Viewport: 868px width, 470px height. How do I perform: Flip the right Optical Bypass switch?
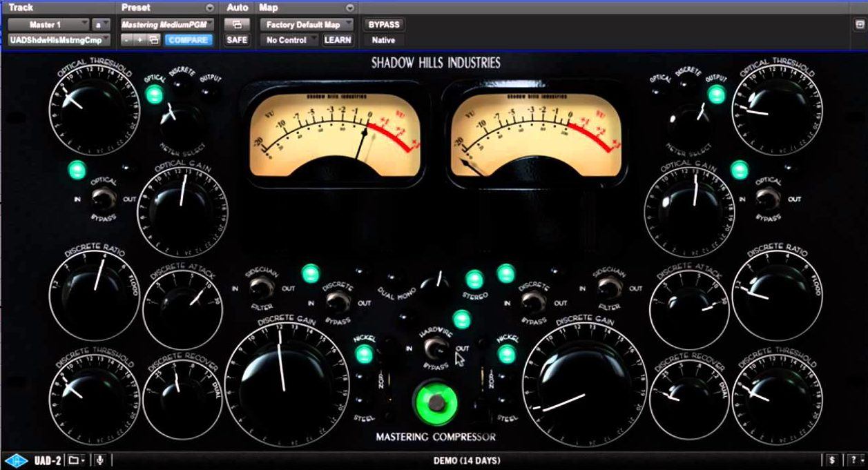pyautogui.click(x=767, y=199)
